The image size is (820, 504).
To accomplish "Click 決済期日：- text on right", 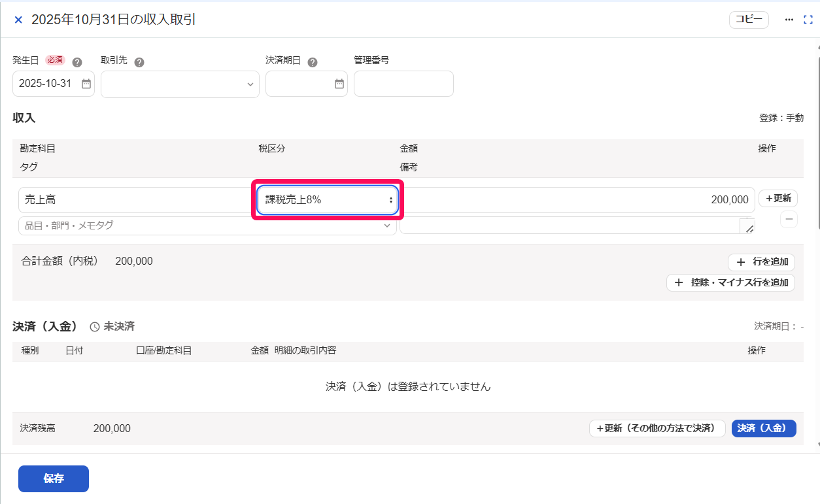I will pyautogui.click(x=779, y=326).
